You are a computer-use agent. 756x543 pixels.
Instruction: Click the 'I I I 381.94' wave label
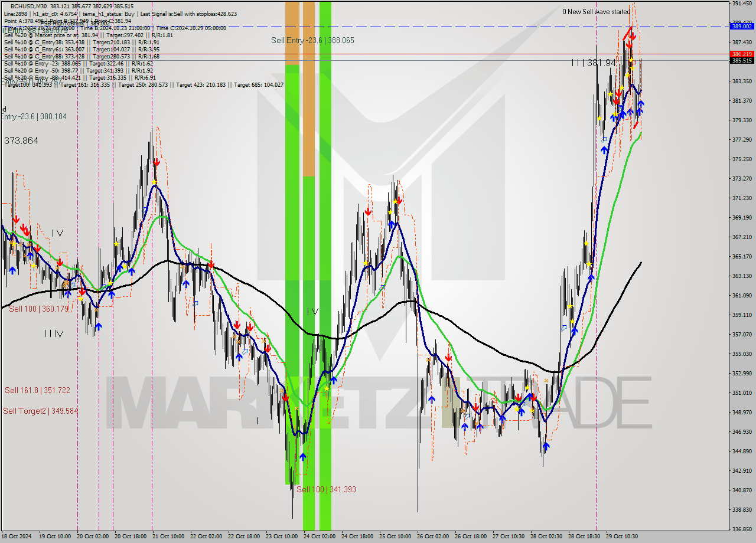[594, 63]
